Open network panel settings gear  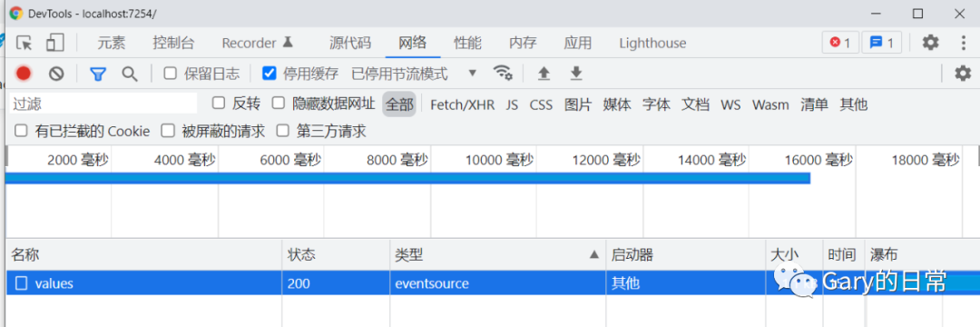[x=963, y=74]
